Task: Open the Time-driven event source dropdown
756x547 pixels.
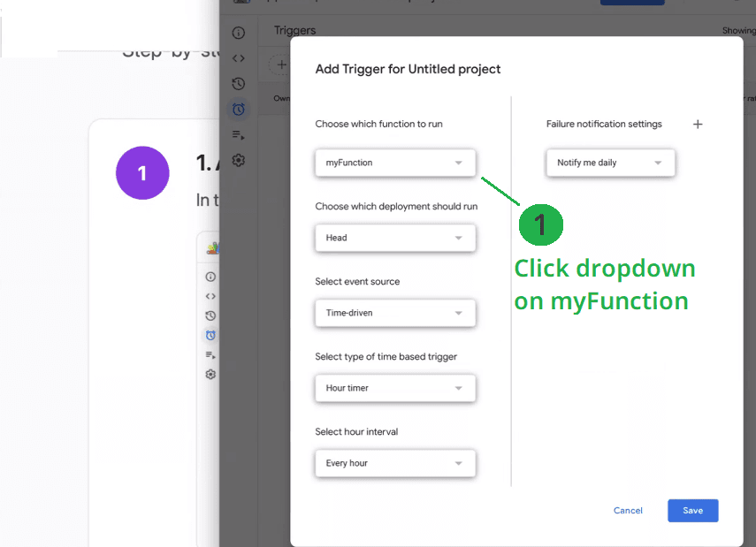Action: (395, 313)
